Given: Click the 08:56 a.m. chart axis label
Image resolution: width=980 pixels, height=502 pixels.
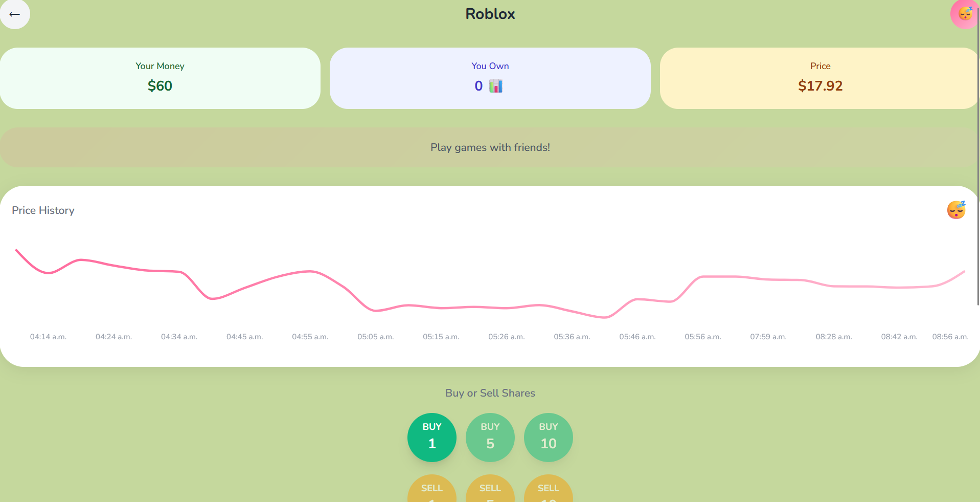Looking at the screenshot, I should click(950, 337).
